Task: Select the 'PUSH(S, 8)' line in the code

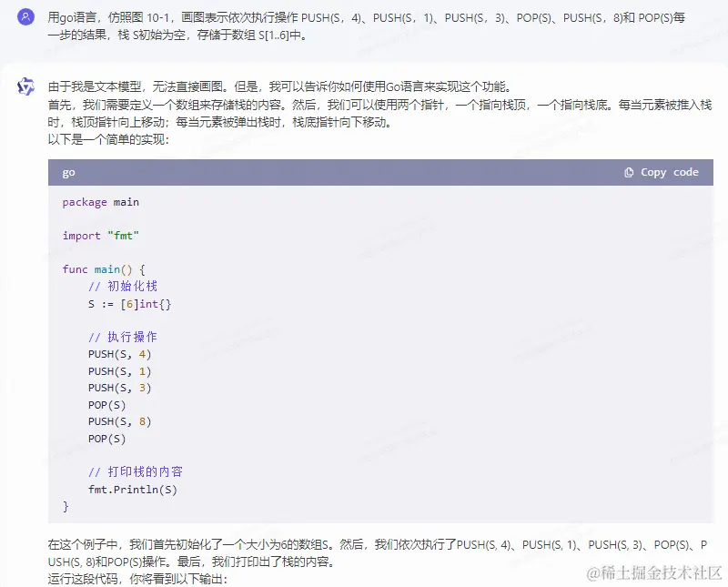Action: click(120, 421)
